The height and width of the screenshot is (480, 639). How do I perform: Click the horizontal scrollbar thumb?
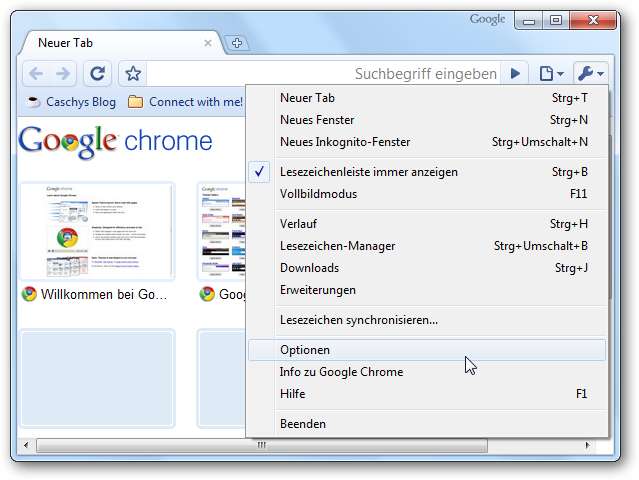coord(262,445)
